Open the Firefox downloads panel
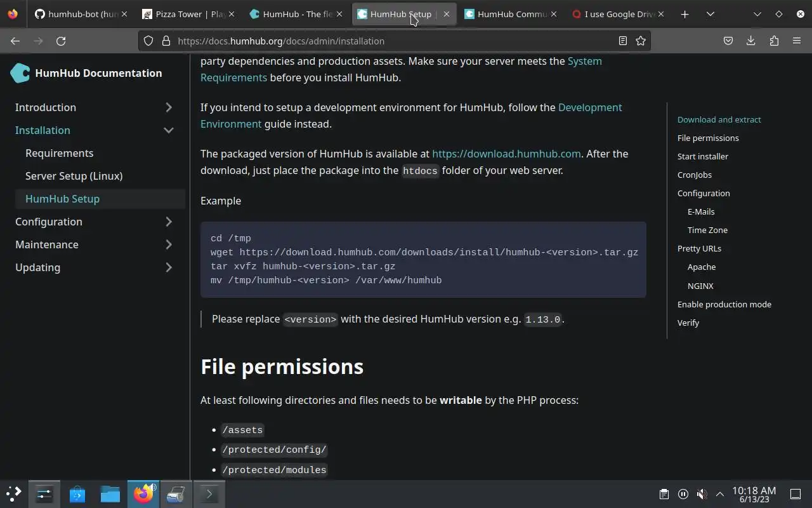 [751, 41]
